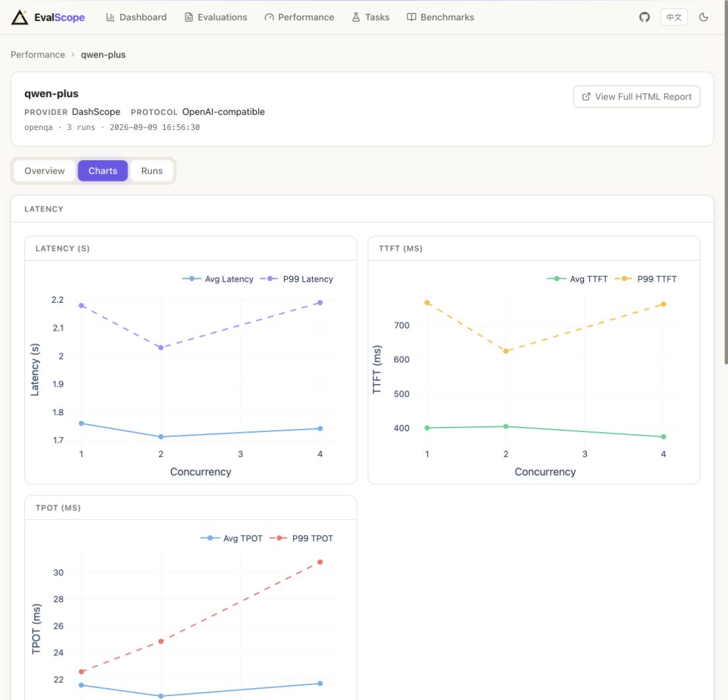Click the qwen-plus model heading
The height and width of the screenshot is (700, 728).
coord(51,93)
